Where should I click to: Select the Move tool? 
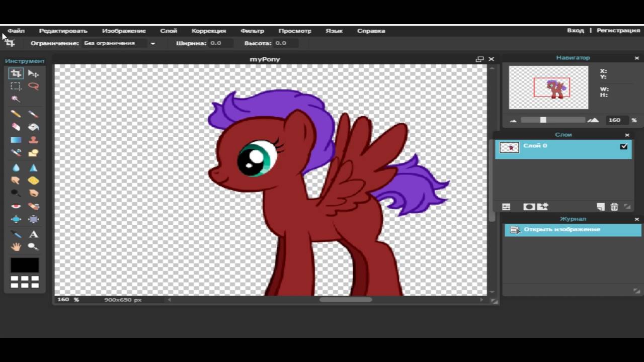coord(33,74)
